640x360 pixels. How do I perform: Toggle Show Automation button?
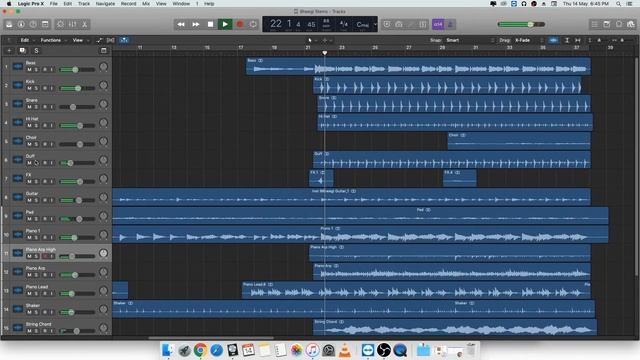tap(99, 40)
